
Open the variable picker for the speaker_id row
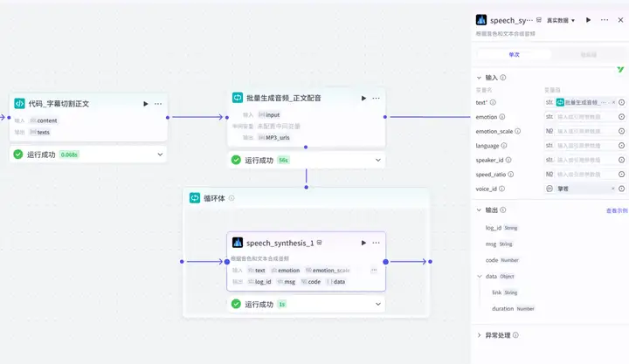621,160
